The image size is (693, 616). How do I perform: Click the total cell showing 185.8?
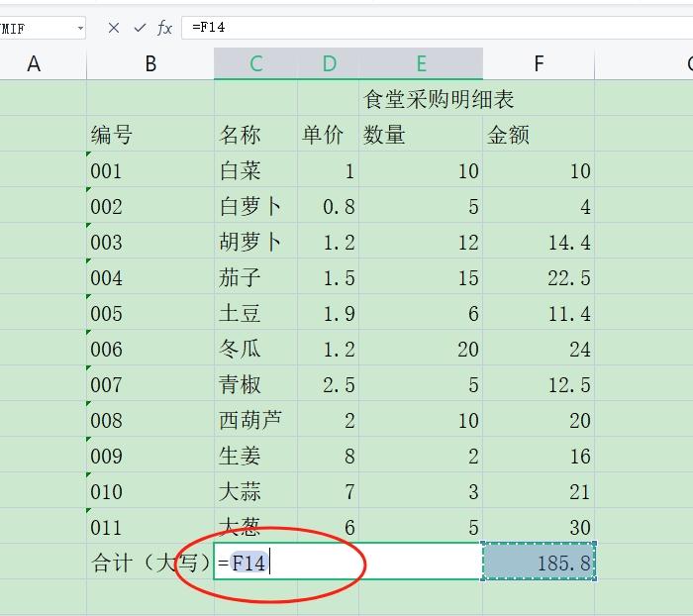click(539, 562)
